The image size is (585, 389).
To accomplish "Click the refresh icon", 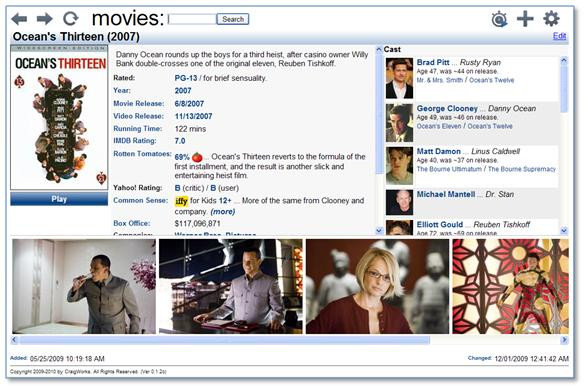I will 71,18.
